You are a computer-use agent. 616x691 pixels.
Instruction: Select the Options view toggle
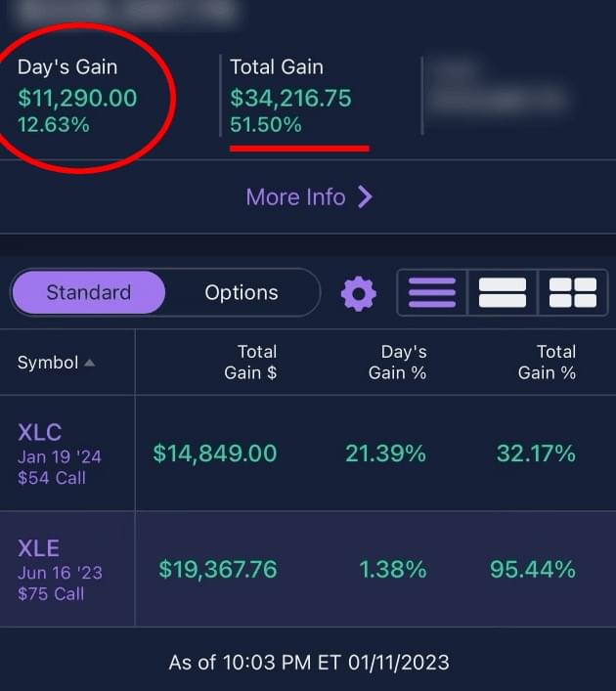242,292
